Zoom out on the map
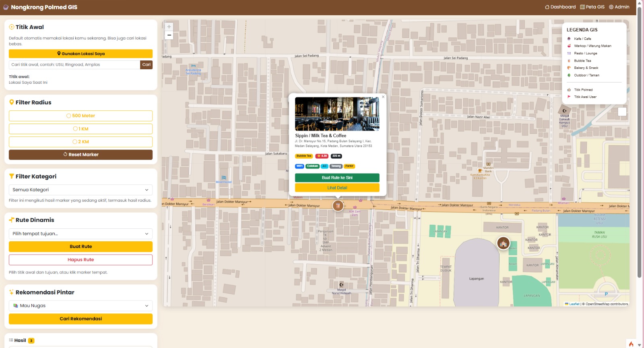 pos(169,35)
